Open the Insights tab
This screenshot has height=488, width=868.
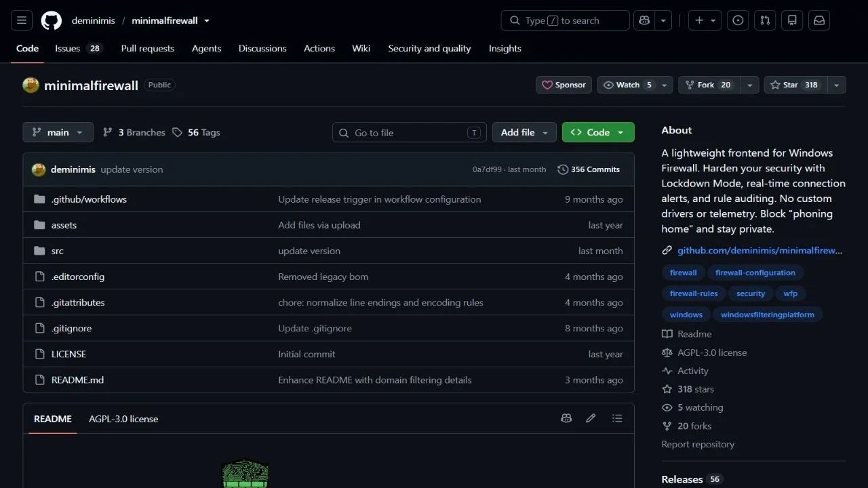pos(505,48)
